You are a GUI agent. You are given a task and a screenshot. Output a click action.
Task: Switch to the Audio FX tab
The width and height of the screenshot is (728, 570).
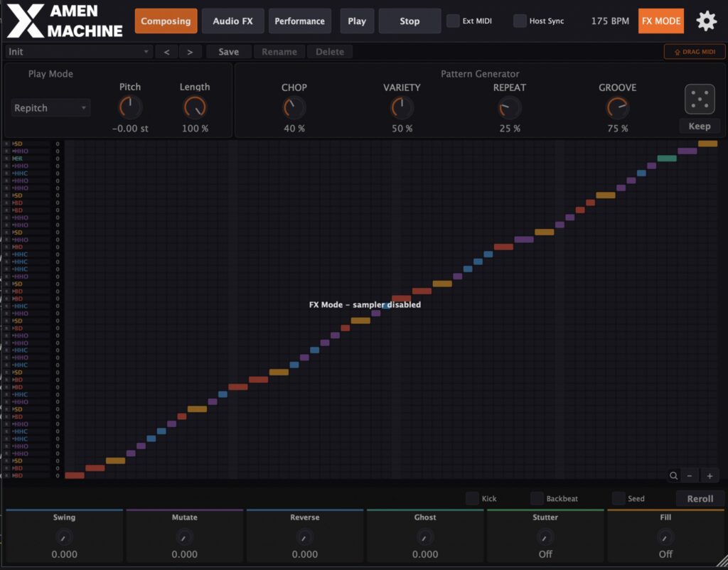coord(232,21)
